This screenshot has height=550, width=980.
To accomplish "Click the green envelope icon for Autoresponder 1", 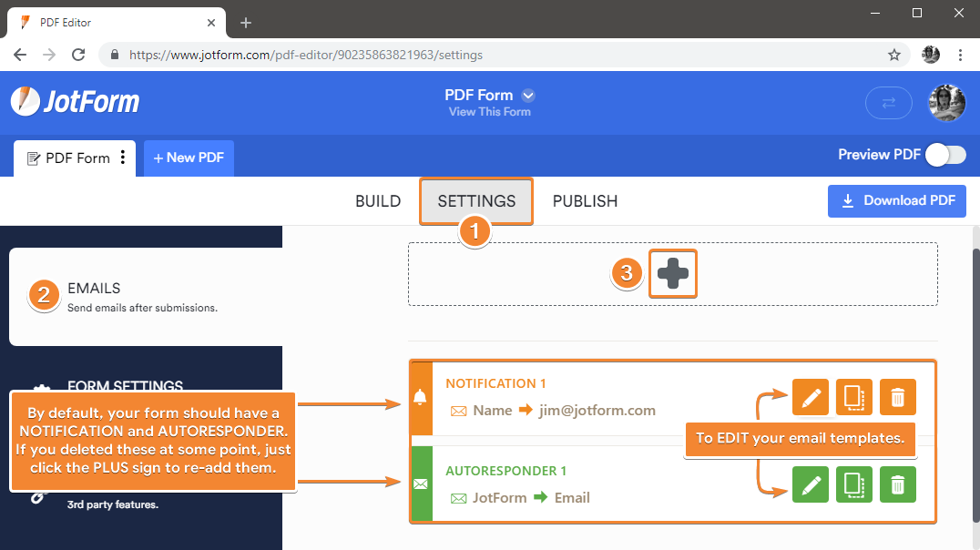I will [421, 484].
